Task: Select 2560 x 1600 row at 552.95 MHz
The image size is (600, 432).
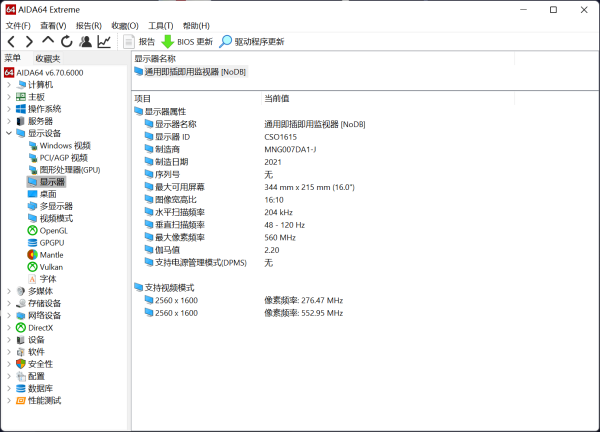Action: (244, 313)
